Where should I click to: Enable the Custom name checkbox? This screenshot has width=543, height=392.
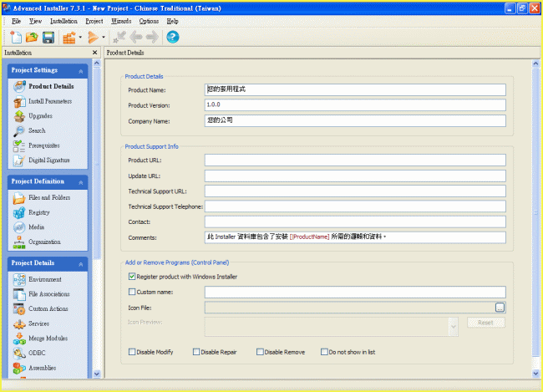132,293
